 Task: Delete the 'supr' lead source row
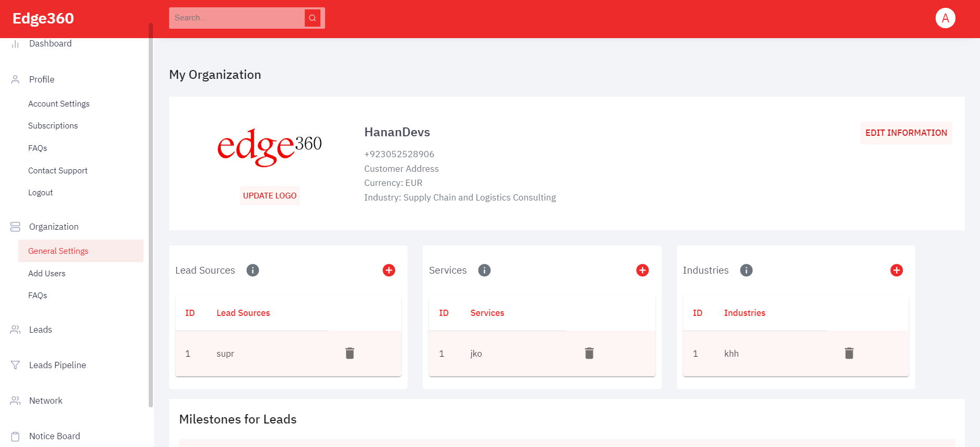(350, 354)
